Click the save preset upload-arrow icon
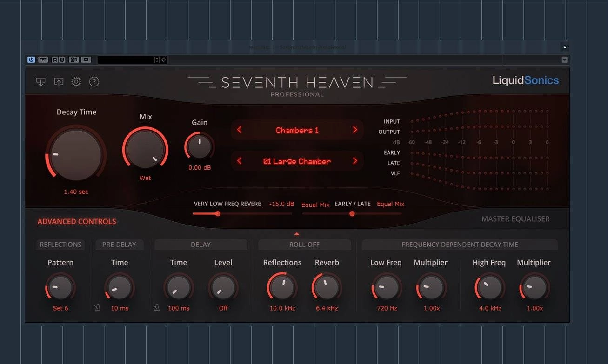The height and width of the screenshot is (364, 608). 59,82
